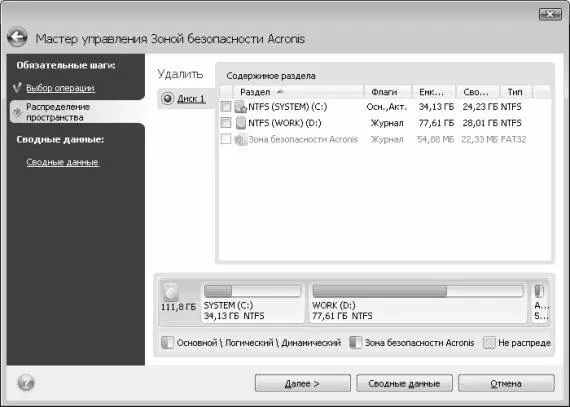The height and width of the screenshot is (407, 570).
Task: Click the Acronis Secure Zone partition icon
Action: [x=240, y=140]
